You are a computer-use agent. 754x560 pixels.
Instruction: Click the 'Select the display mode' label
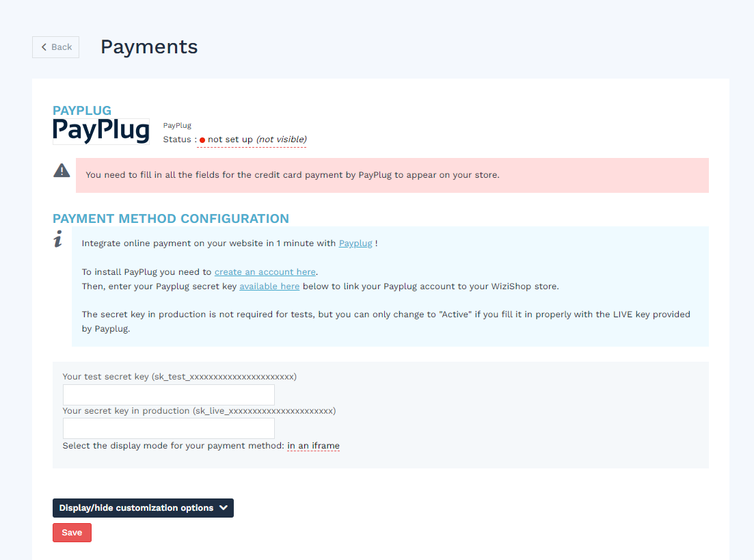173,446
